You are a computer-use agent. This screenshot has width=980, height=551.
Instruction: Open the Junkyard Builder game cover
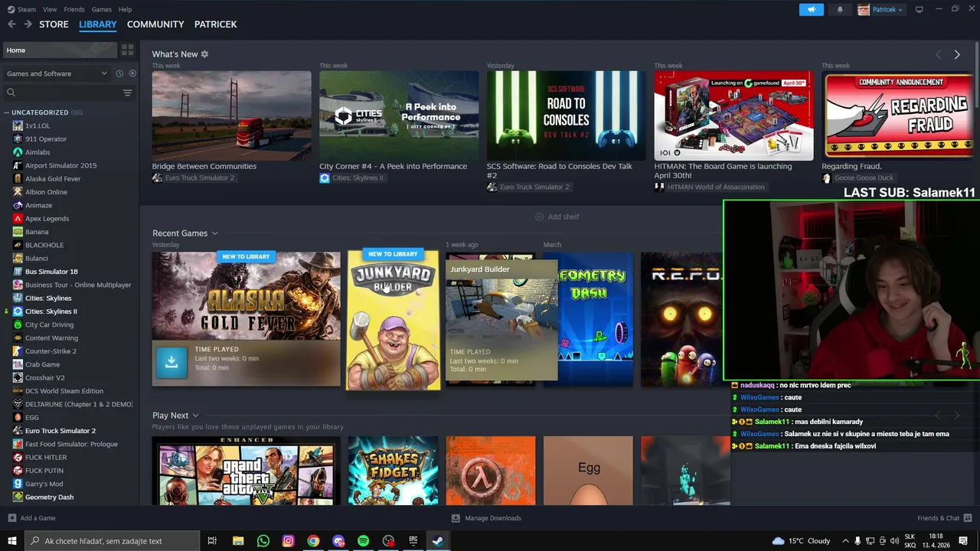click(x=393, y=320)
